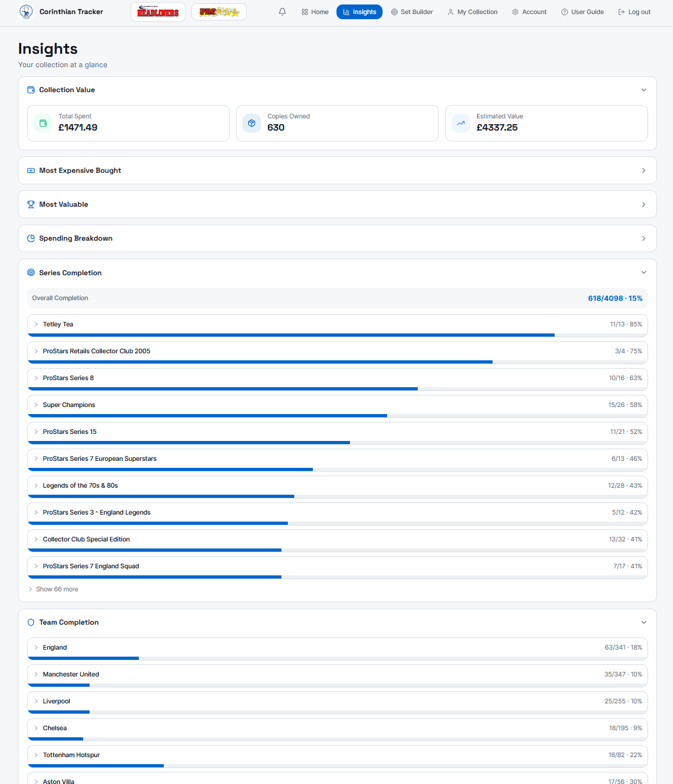This screenshot has height=784, width=673.
Task: Click the 630 copies owned value
Action: pos(276,127)
